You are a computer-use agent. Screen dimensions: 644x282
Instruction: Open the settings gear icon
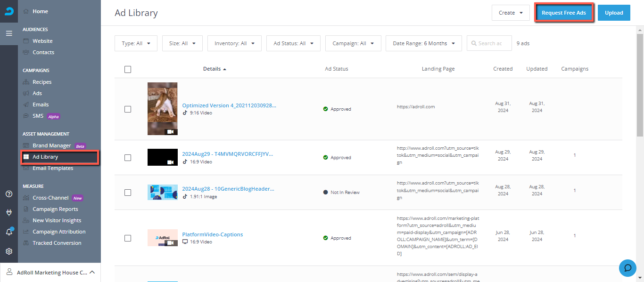[x=9, y=251]
